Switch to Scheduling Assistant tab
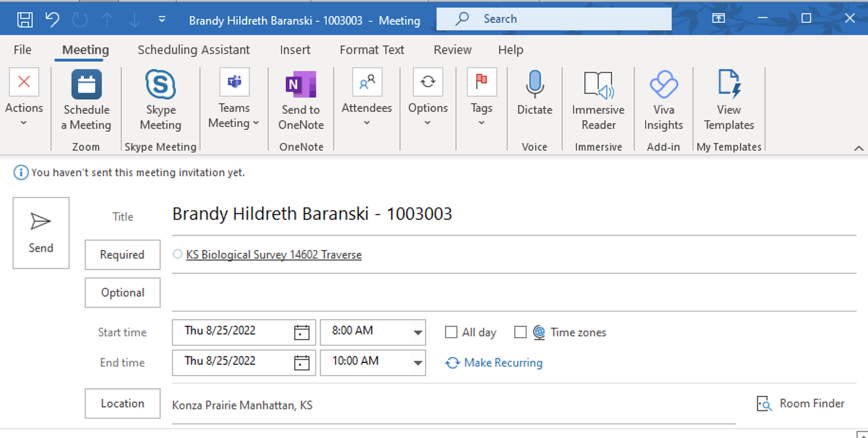Viewport: 868px width, 438px height. [194, 50]
